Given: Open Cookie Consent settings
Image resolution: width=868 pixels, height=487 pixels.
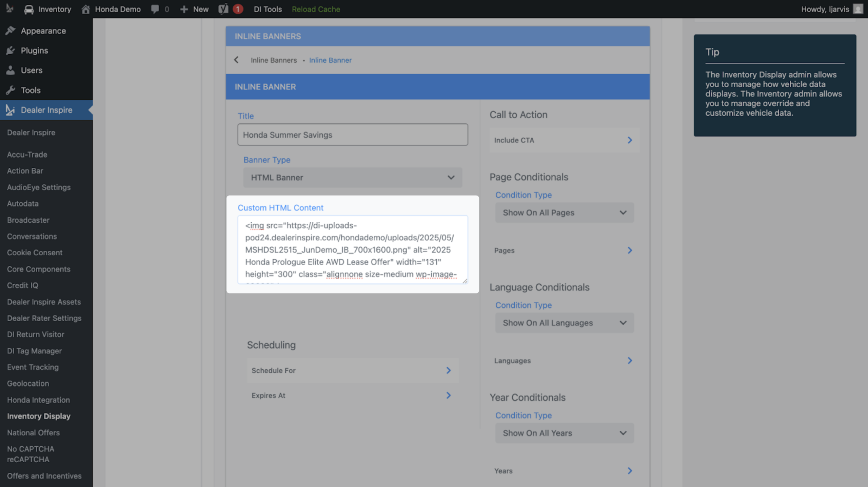Looking at the screenshot, I should point(35,252).
